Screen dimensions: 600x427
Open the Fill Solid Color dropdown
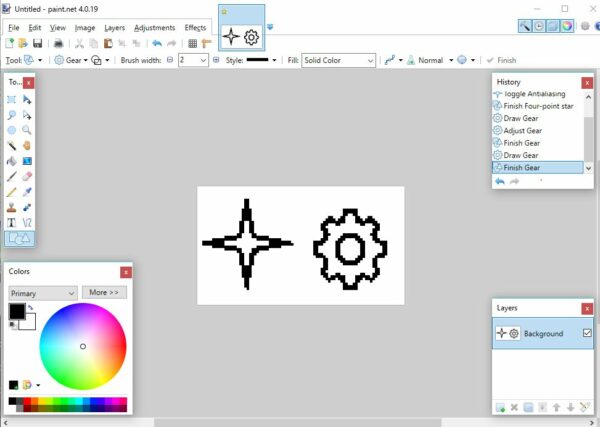pyautogui.click(x=338, y=60)
